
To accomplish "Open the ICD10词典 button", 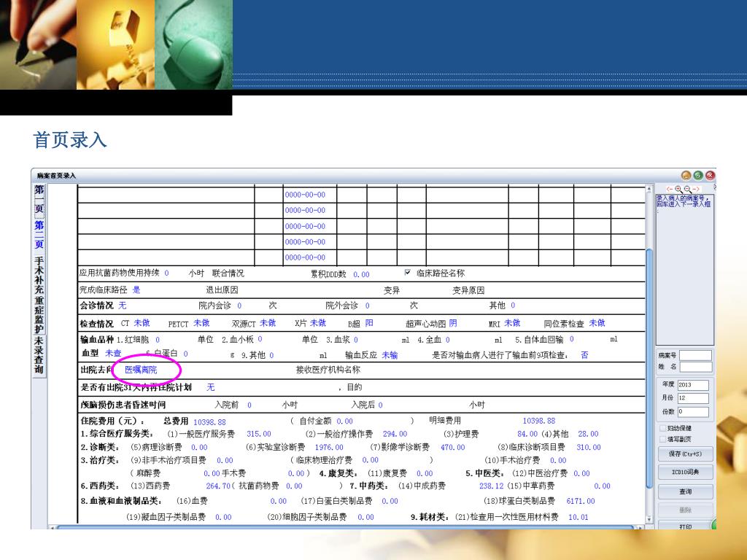I will point(685,472).
